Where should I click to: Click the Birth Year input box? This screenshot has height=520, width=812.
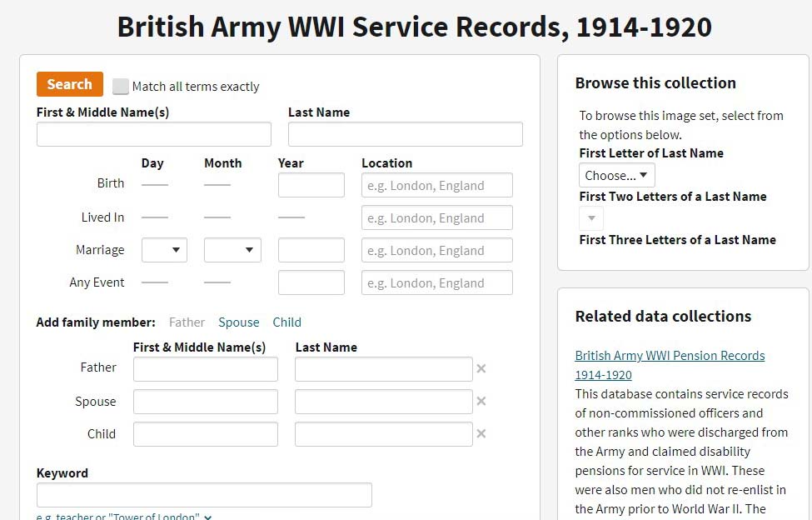click(x=311, y=185)
